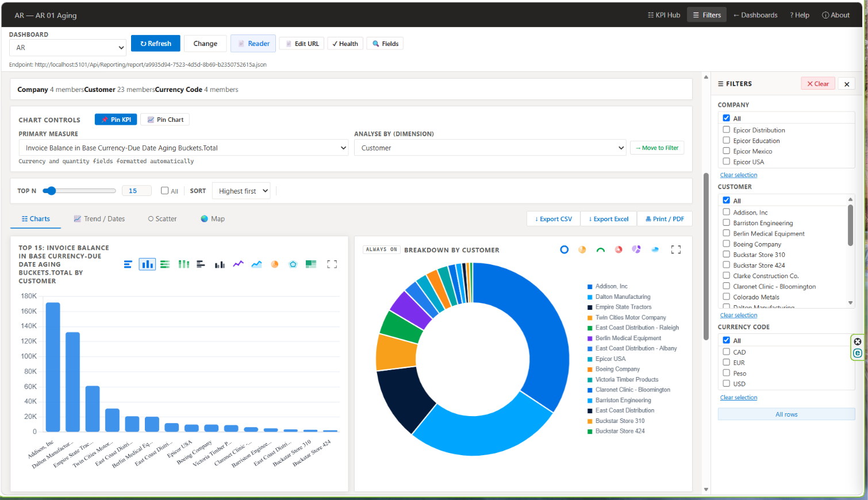This screenshot has height=500, width=868.
Task: Select the dark grouped horizontal bar icon
Action: (201, 264)
